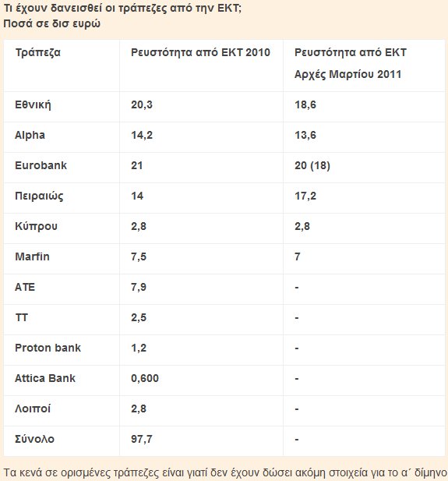Image resolution: width=448 pixels, height=481 pixels.
Task: Click the Alpha bank name cell
Action: [30, 136]
